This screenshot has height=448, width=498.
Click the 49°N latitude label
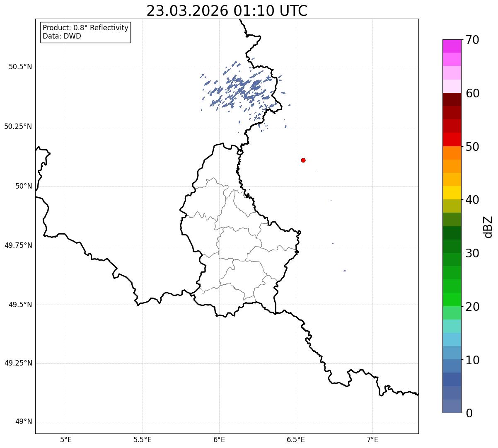pos(24,422)
